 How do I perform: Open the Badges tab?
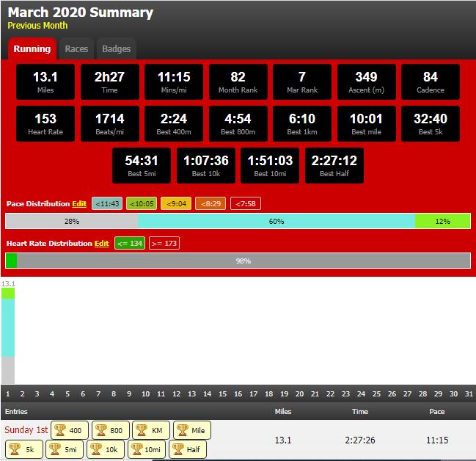(x=117, y=49)
